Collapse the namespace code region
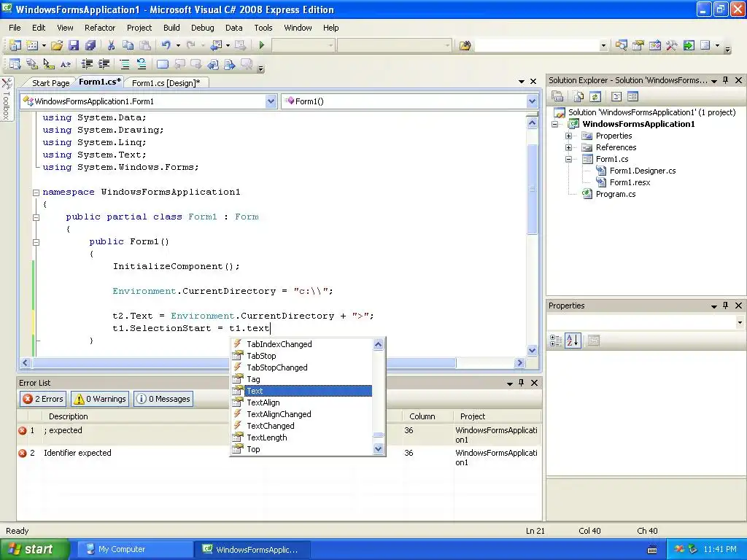This screenshot has height=560, width=747. click(x=36, y=192)
